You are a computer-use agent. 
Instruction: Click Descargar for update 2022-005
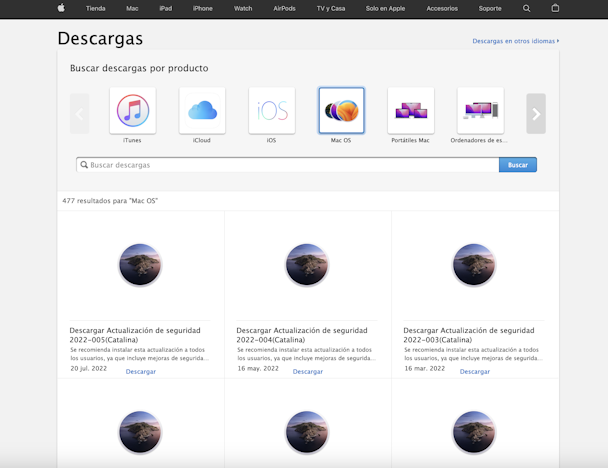[x=141, y=371]
